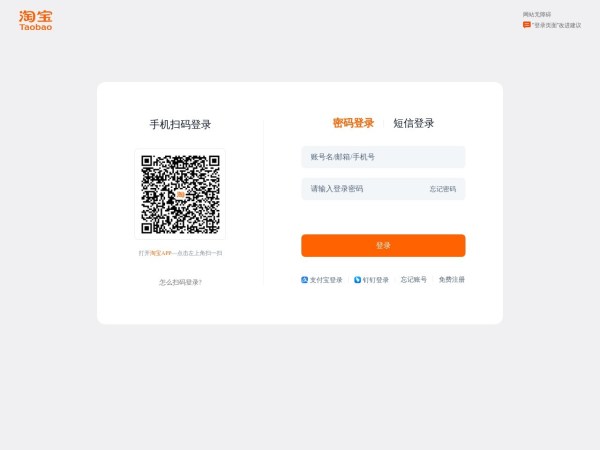
Task: Focus the 账号名/邮箱/手机号 input field
Action: coord(383,157)
